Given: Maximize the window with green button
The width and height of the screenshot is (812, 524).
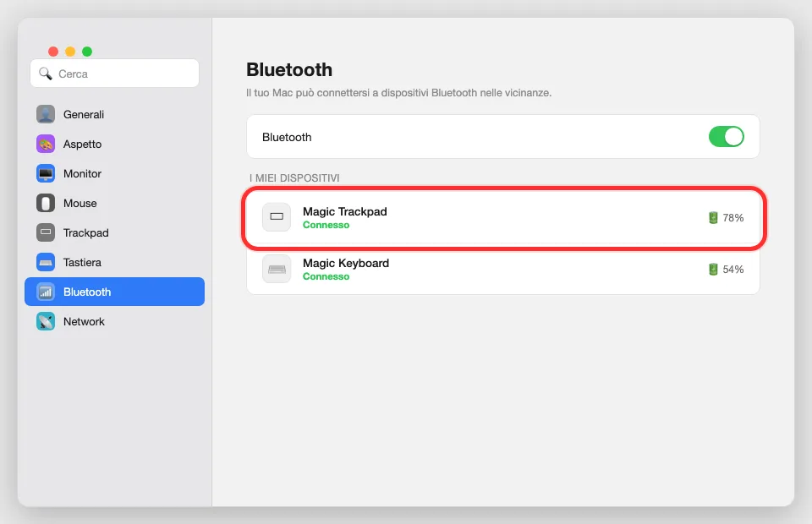Looking at the screenshot, I should [x=87, y=52].
